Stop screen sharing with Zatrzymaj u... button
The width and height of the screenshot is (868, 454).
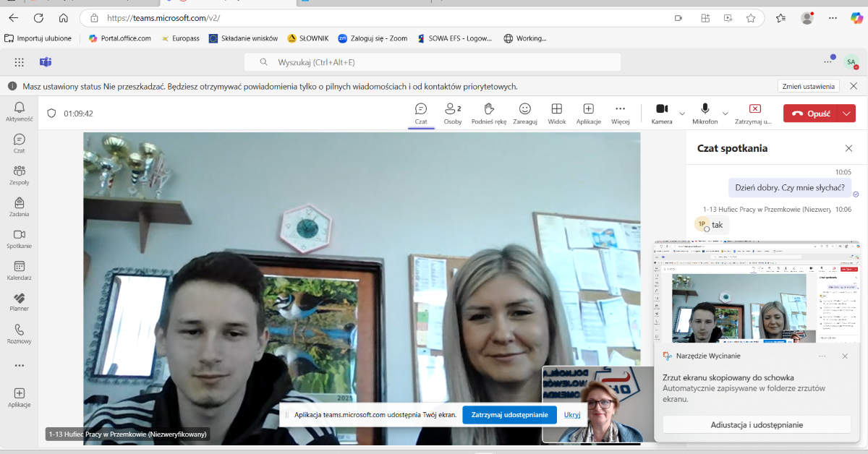[x=754, y=113]
